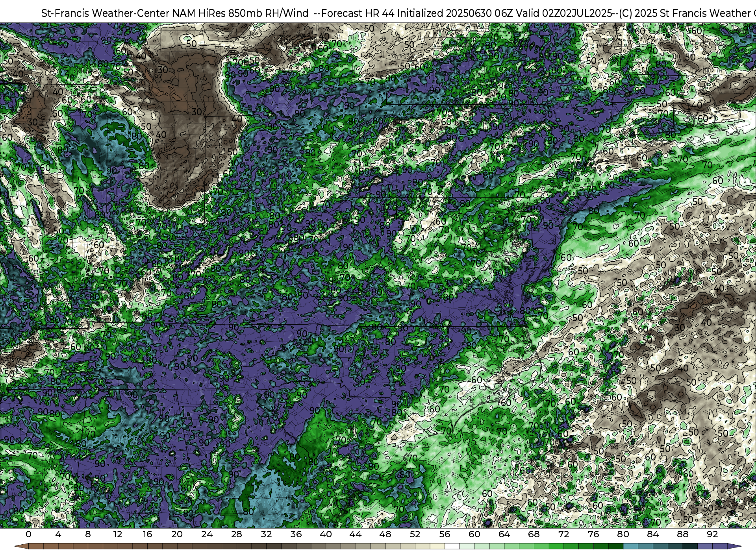Select the colorbar label "28"
The image size is (756, 551).
click(237, 534)
